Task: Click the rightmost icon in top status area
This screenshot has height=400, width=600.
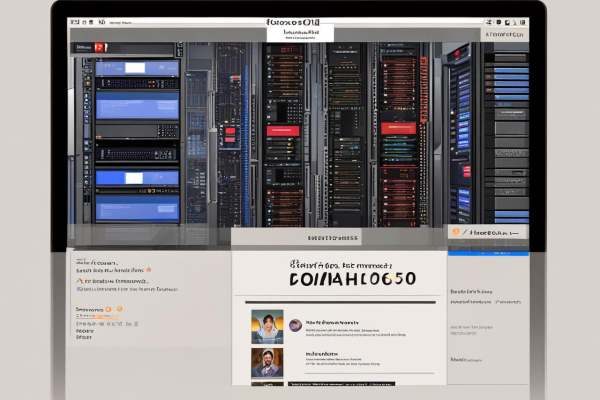Action: point(523,22)
